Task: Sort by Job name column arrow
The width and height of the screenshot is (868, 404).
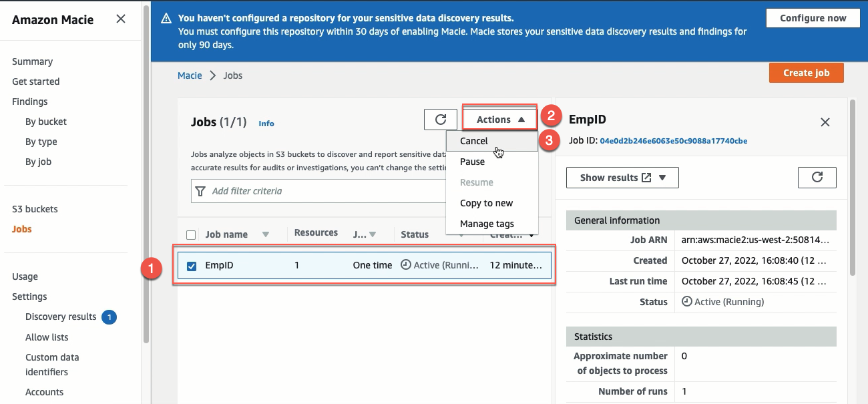Action: (x=266, y=235)
